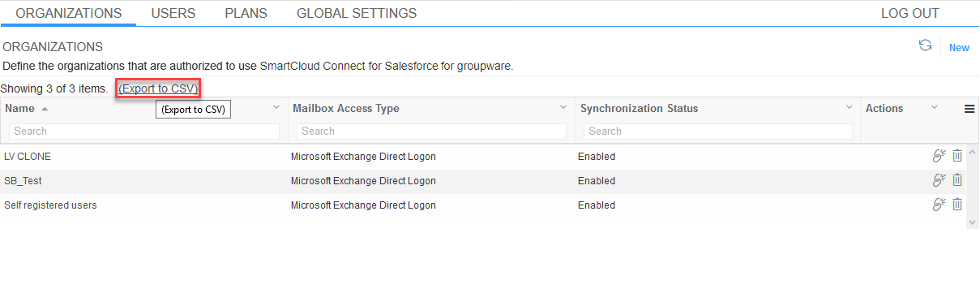Viewport: 980px width, 302px height.
Task: Delete the SB_Test organization with trash icon
Action: pos(957,180)
